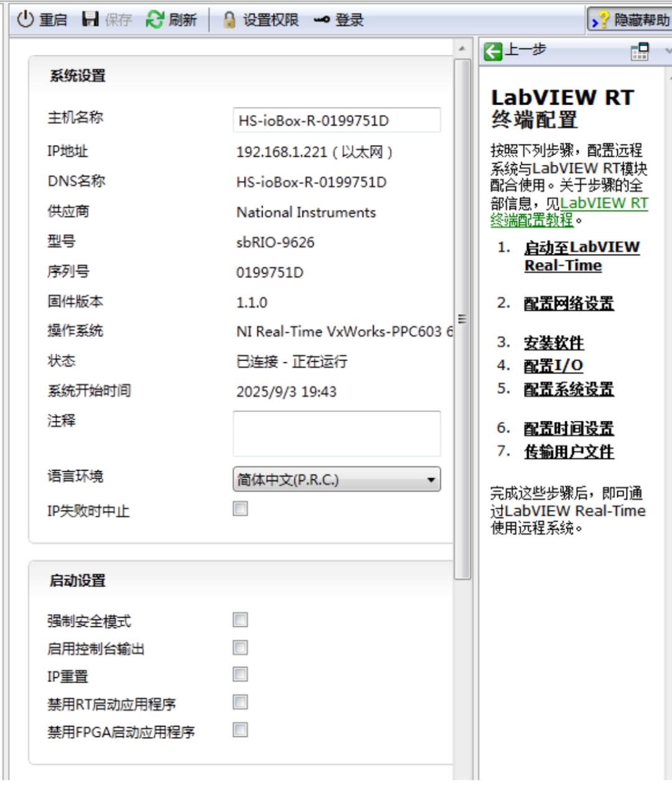Click the DNS名称 value HS-ioBox-R-0199751D
The image size is (672, 785).
[311, 182]
